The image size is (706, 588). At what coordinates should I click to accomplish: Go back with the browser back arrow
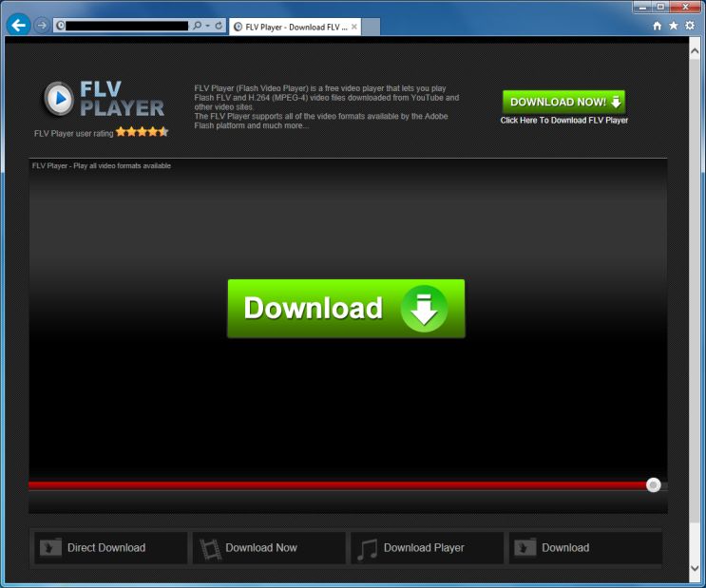pyautogui.click(x=18, y=26)
